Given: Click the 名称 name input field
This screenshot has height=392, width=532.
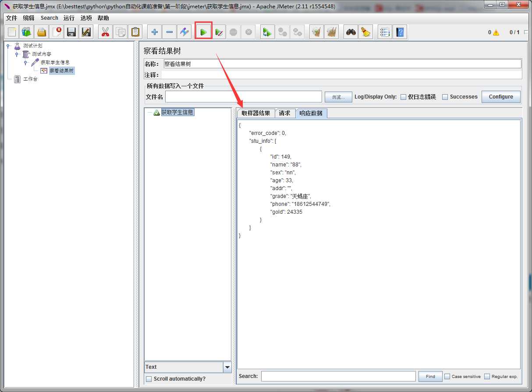Looking at the screenshot, I should pos(342,64).
